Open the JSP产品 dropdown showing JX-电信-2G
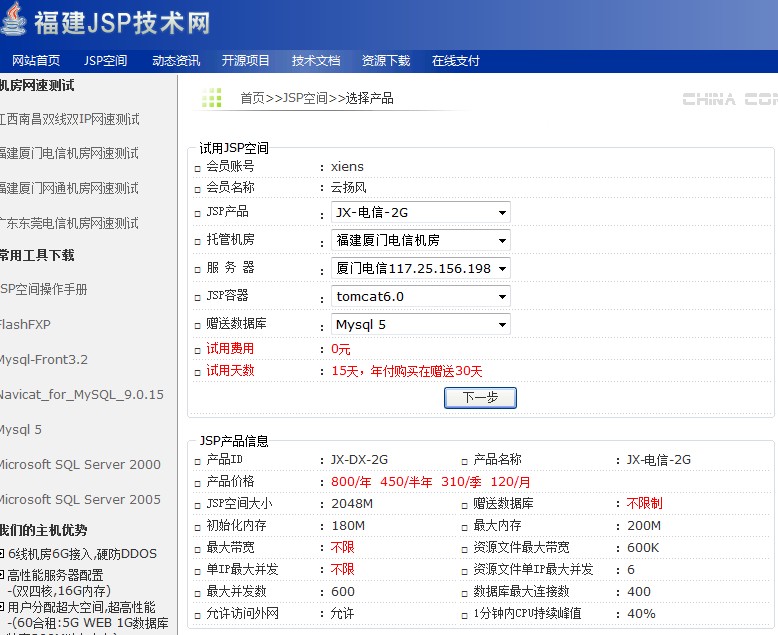Viewport: 778px width, 635px height. pos(420,212)
